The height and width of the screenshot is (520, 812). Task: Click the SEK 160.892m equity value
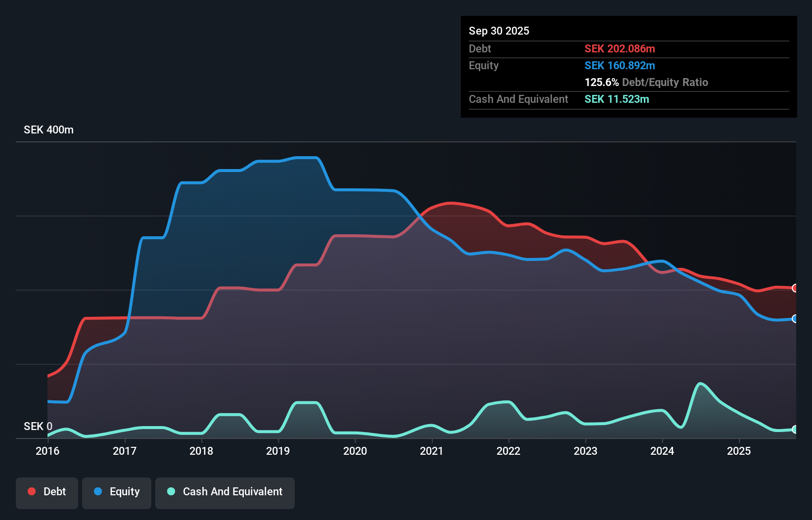(x=620, y=65)
